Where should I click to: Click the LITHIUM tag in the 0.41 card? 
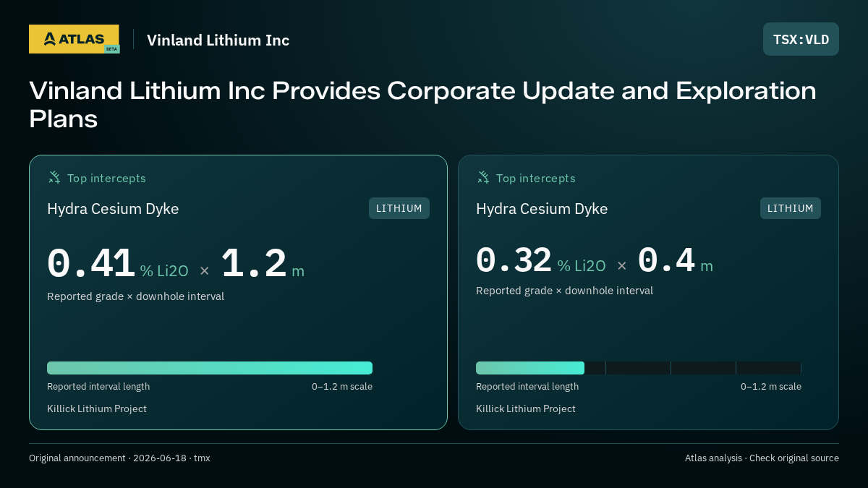click(399, 208)
